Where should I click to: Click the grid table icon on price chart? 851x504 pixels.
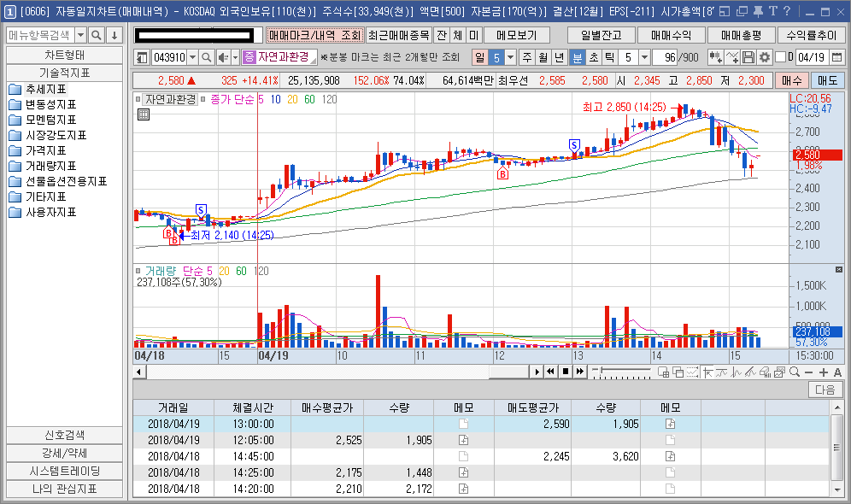144,114
